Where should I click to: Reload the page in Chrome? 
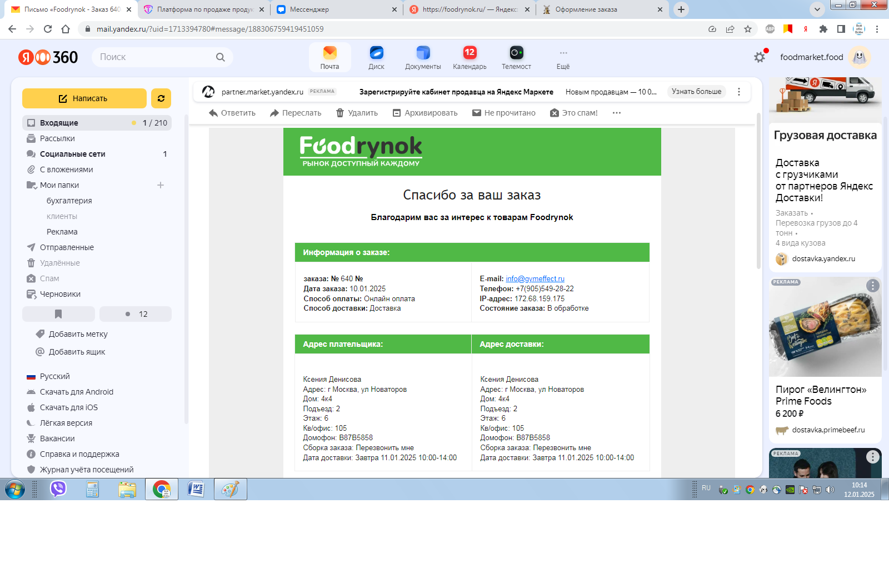(x=48, y=29)
